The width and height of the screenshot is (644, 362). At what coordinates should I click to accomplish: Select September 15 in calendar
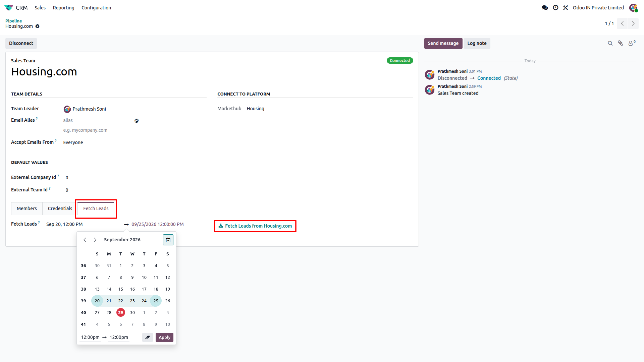click(x=120, y=289)
